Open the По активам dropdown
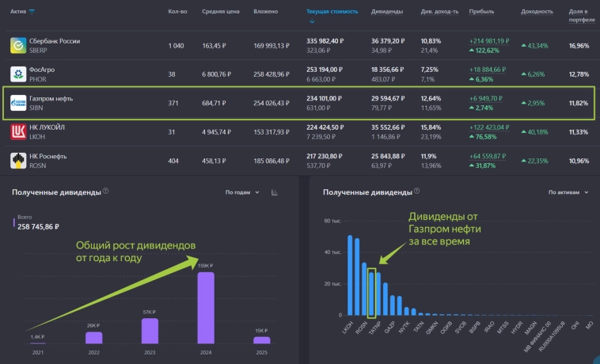Screen dimensions: 600x364 coord(569,192)
